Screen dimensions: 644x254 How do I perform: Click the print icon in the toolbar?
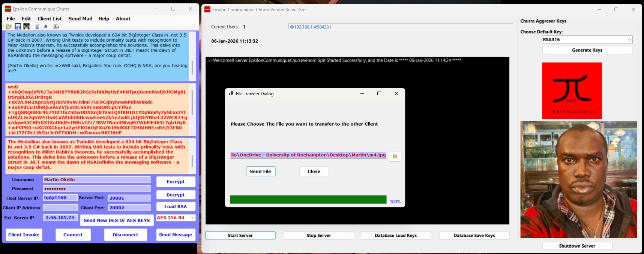[27, 27]
